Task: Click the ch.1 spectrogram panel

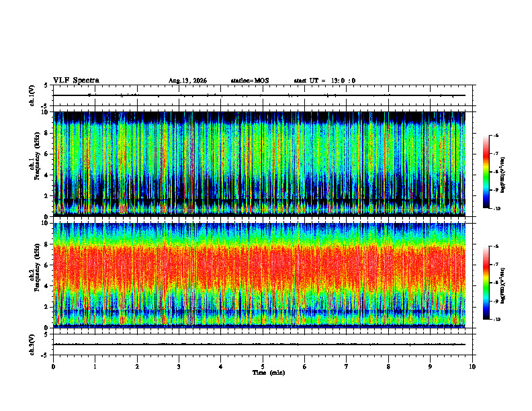Action: tap(259, 164)
